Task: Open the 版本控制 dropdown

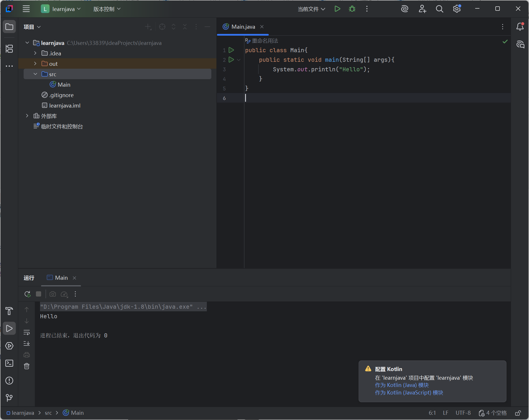Action: [107, 9]
